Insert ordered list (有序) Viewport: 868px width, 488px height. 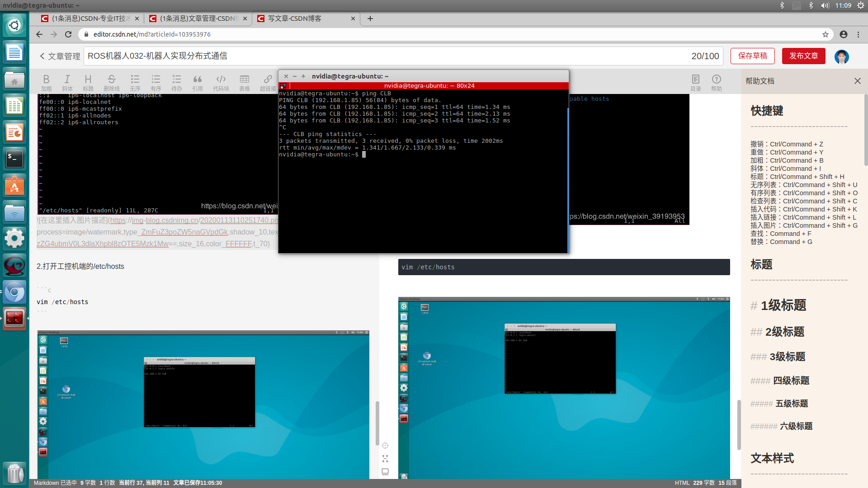pos(156,83)
